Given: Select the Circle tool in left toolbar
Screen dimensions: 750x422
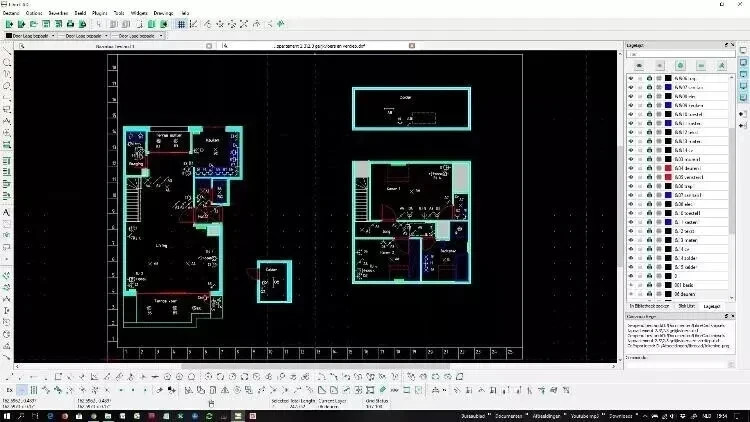Looking at the screenshot, I should [x=6, y=63].
